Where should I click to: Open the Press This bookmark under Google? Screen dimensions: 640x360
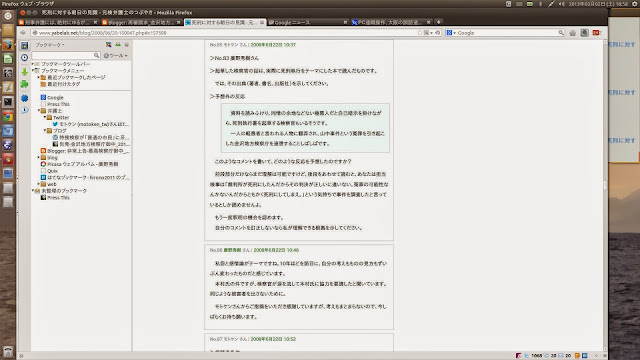(55, 104)
